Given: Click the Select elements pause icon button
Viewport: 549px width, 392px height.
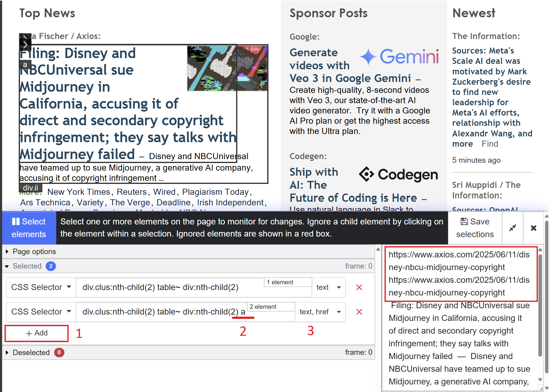Looking at the screenshot, I should click(29, 228).
